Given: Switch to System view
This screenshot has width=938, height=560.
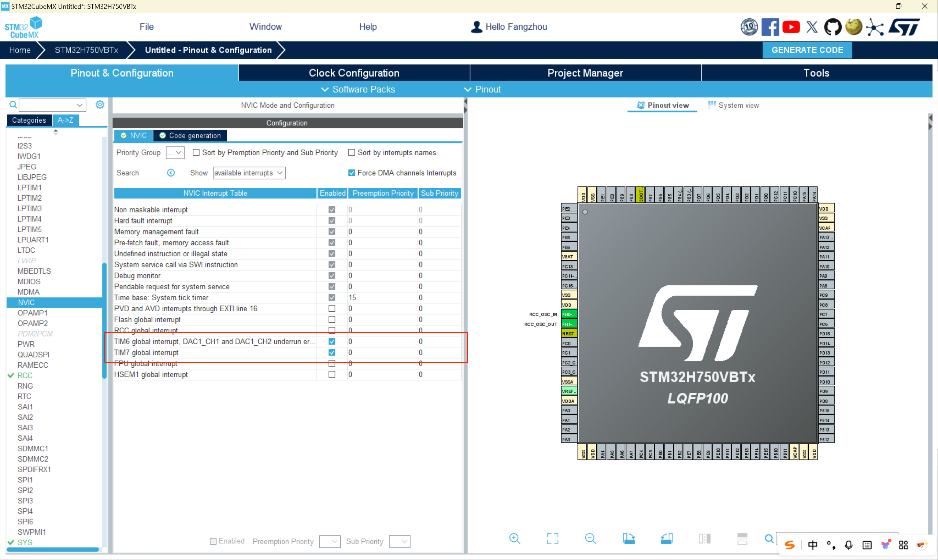Looking at the screenshot, I should point(733,105).
